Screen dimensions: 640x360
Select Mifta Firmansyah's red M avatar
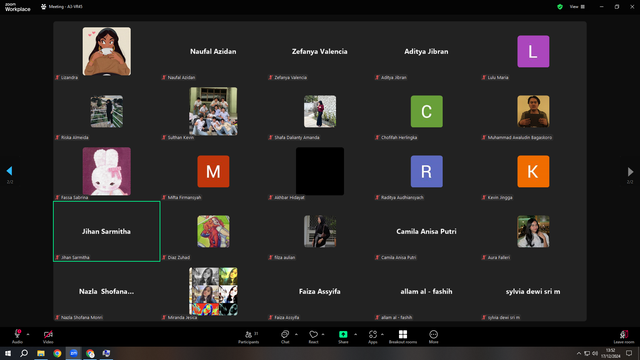(213, 171)
